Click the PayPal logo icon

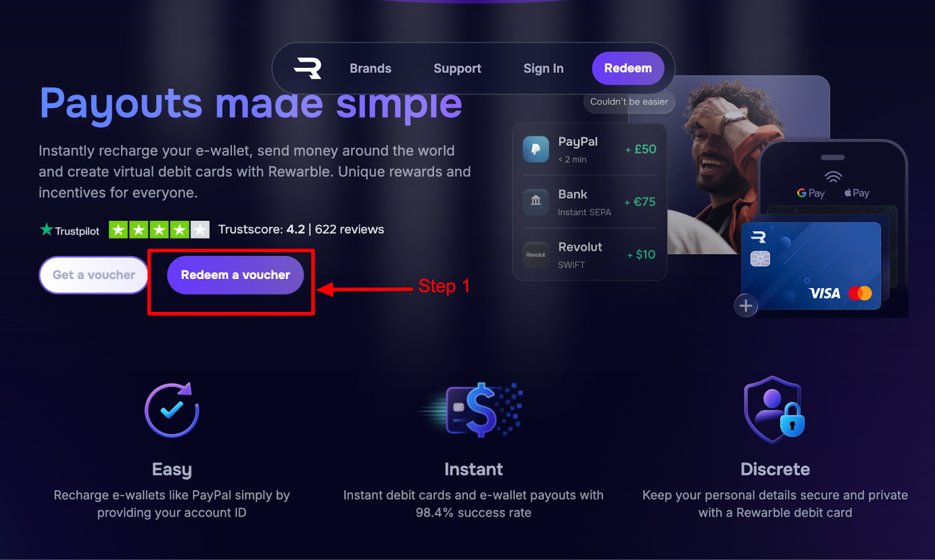click(x=535, y=149)
